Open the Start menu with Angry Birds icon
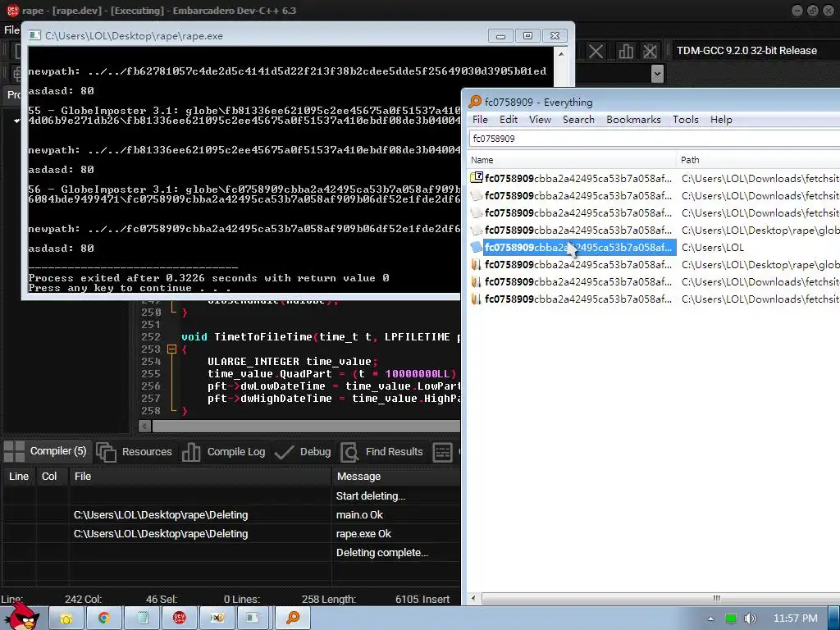The height and width of the screenshot is (630, 840). [x=22, y=617]
